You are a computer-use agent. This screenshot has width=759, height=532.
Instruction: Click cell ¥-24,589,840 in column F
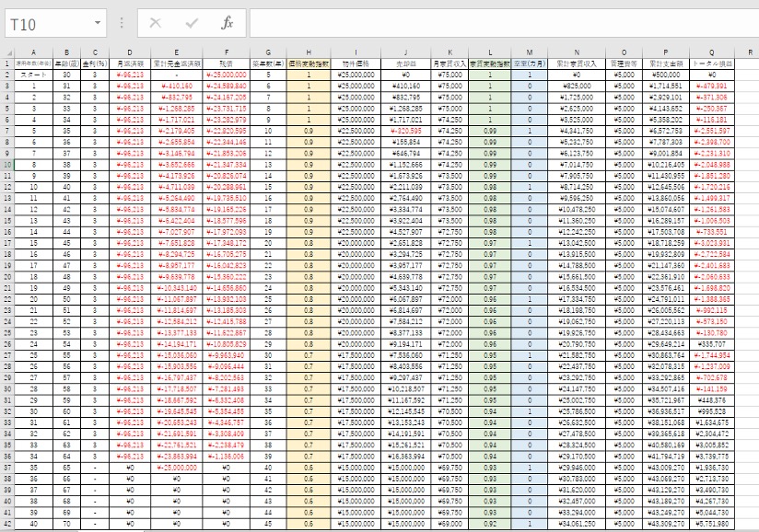pos(226,86)
